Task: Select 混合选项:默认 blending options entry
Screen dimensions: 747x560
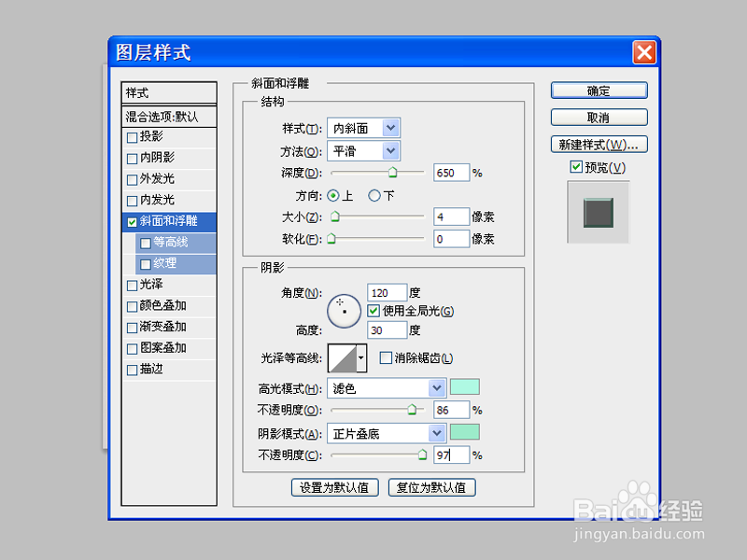Action: [169, 117]
